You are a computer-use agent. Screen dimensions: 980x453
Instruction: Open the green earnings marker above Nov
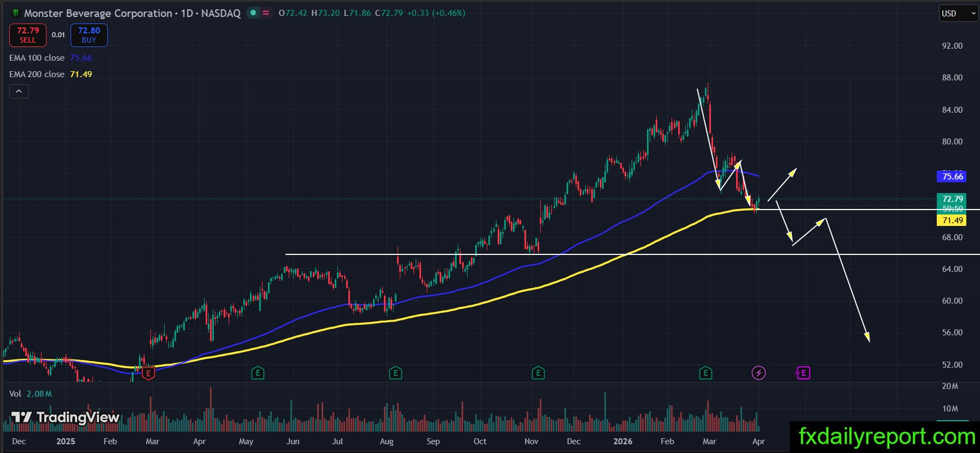[538, 374]
